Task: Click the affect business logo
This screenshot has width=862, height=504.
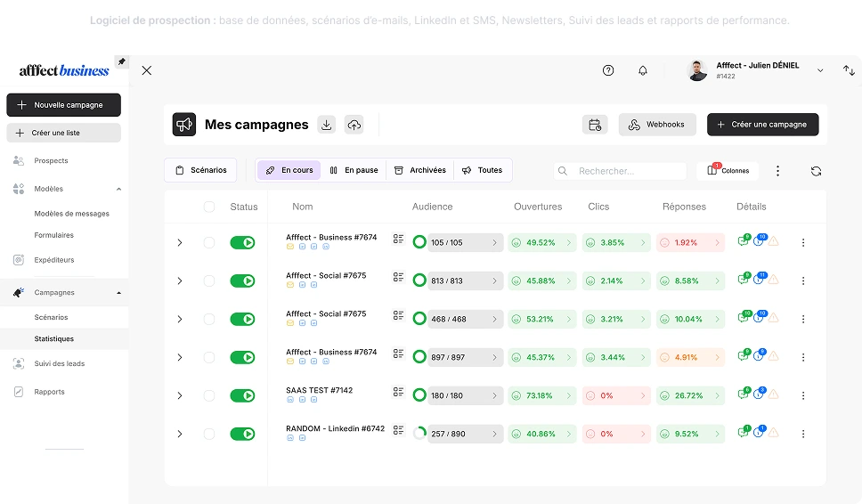Action: point(64,70)
